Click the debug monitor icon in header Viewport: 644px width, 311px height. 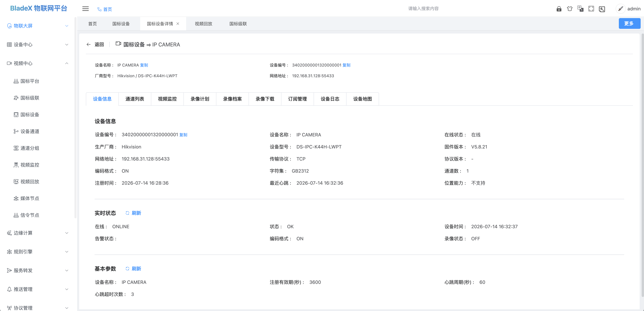coord(602,9)
